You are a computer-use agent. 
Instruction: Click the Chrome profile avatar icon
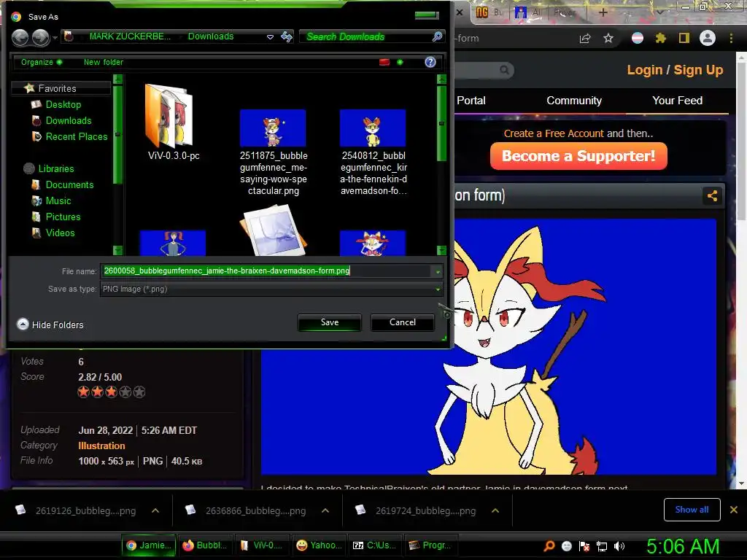pyautogui.click(x=708, y=38)
